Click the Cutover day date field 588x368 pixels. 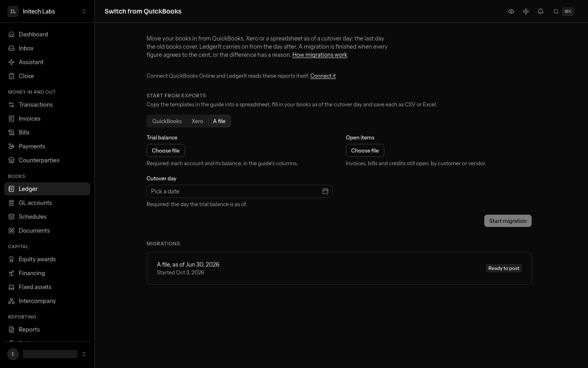click(x=240, y=191)
